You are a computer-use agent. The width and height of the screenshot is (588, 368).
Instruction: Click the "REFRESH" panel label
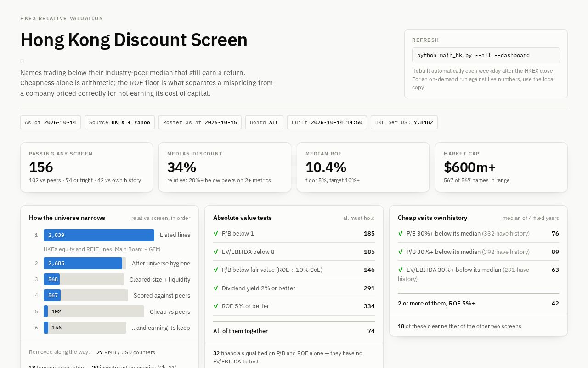click(x=425, y=40)
